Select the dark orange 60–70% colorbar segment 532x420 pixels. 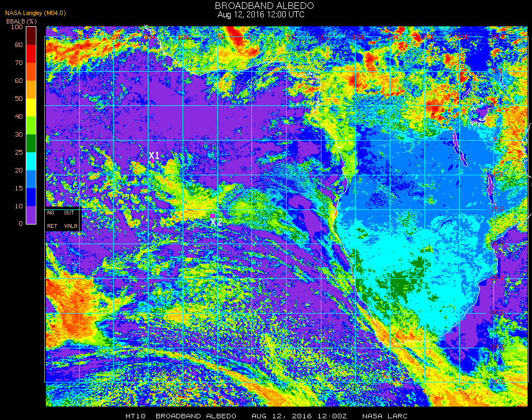point(31,72)
